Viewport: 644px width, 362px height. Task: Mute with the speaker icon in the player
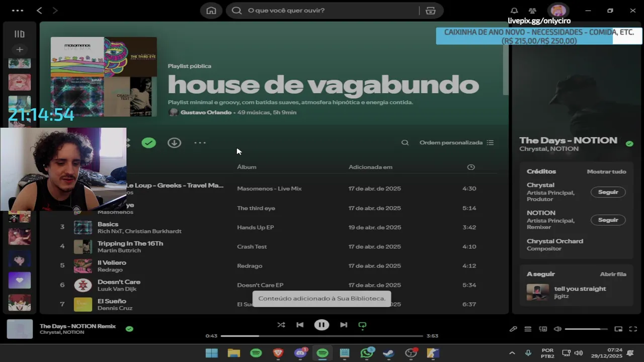tap(557, 329)
